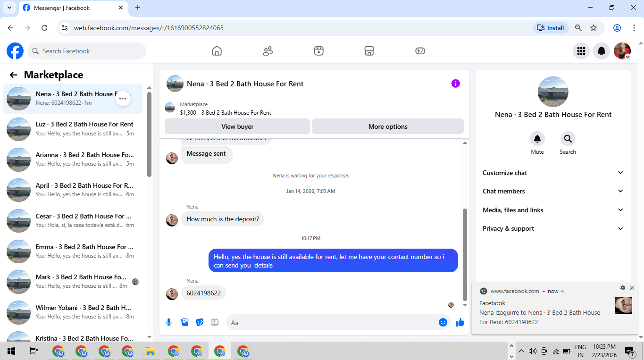Open the browser zoom magnifier icon
The width and height of the screenshot is (644, 360).
pyautogui.click(x=578, y=28)
